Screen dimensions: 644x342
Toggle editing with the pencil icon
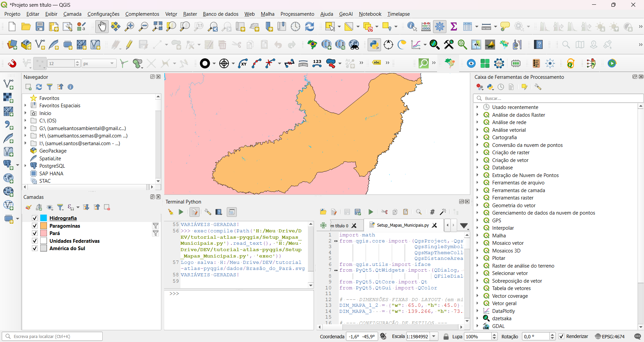pyautogui.click(x=129, y=44)
